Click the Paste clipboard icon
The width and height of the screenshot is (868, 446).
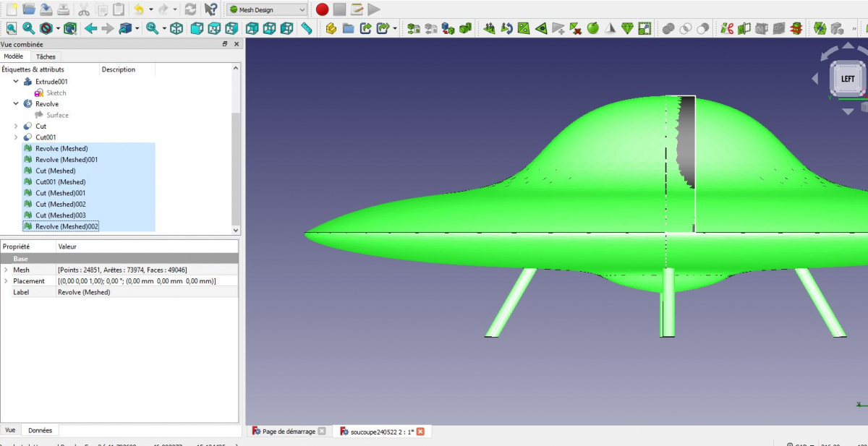[x=119, y=9]
